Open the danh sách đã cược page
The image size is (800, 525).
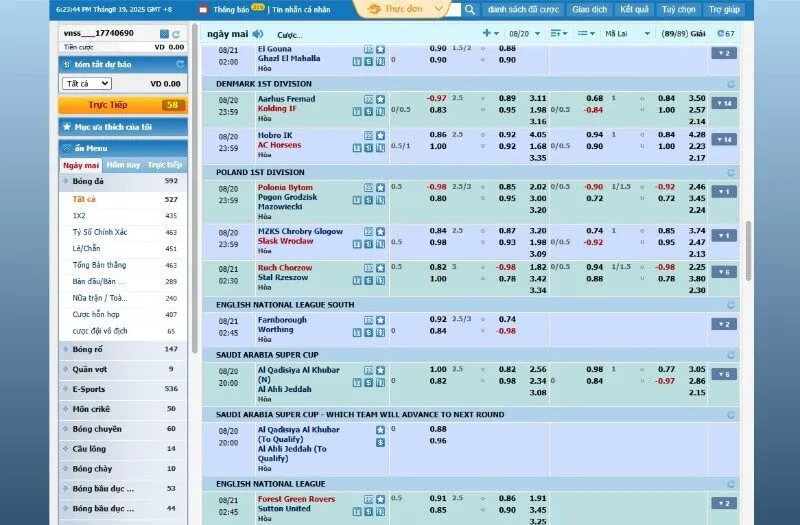(523, 10)
